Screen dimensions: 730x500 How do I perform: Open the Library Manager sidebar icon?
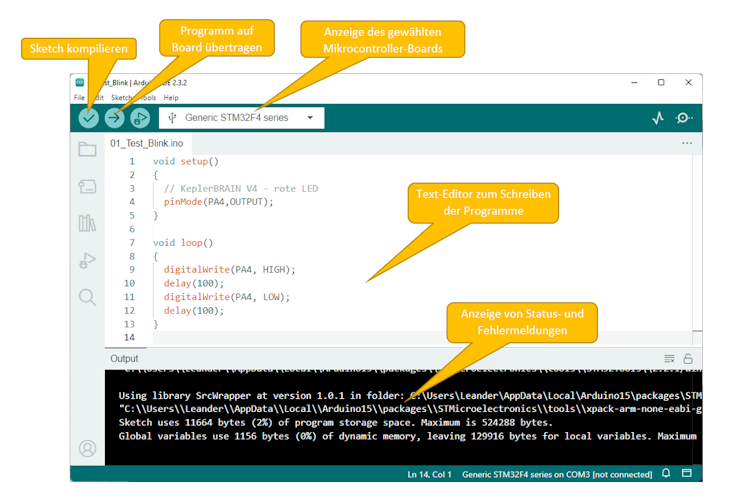coord(87,223)
